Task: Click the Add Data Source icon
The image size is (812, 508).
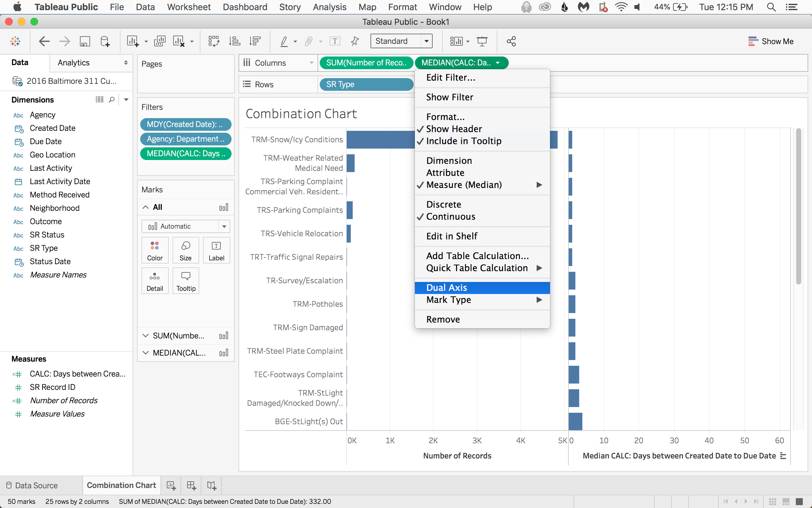Action: click(x=105, y=41)
